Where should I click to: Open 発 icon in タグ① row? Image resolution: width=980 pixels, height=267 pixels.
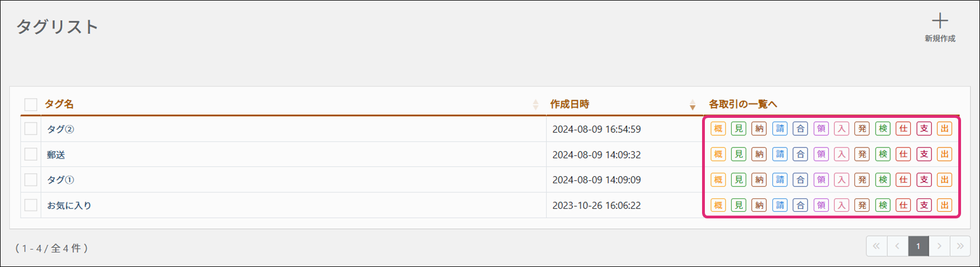click(862, 180)
